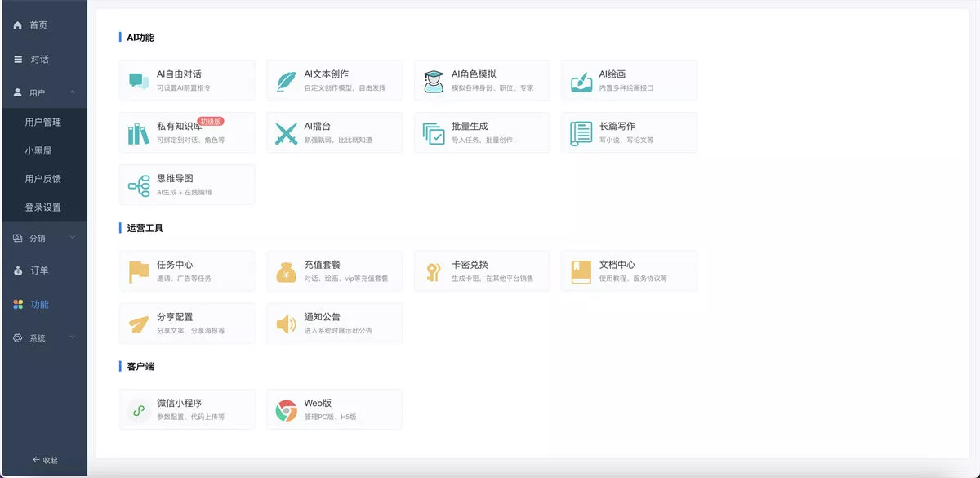
Task: Click the AI擂台 crossed swords icon
Action: [x=286, y=133]
